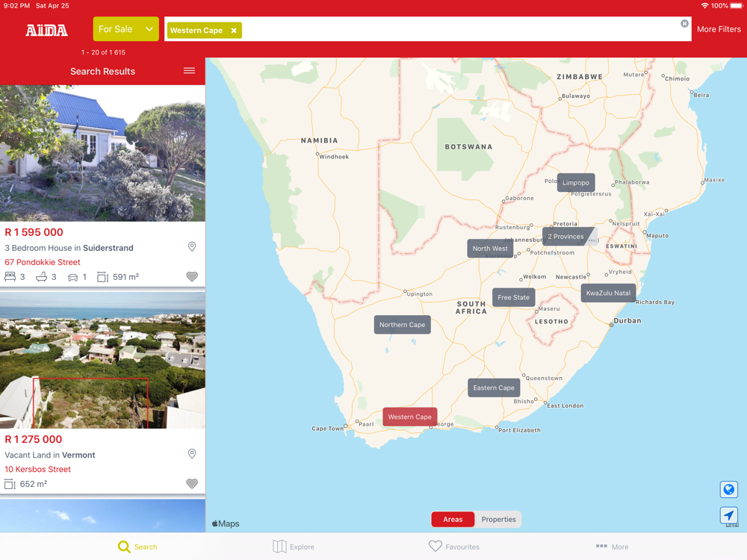This screenshot has width=747, height=560.
Task: Open Vermont vacant land photo
Action: [x=102, y=361]
